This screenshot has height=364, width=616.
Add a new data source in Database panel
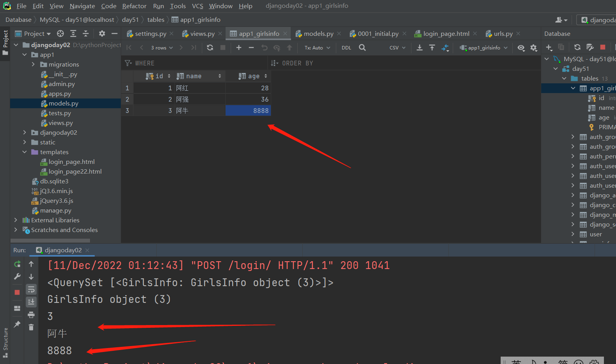(549, 47)
